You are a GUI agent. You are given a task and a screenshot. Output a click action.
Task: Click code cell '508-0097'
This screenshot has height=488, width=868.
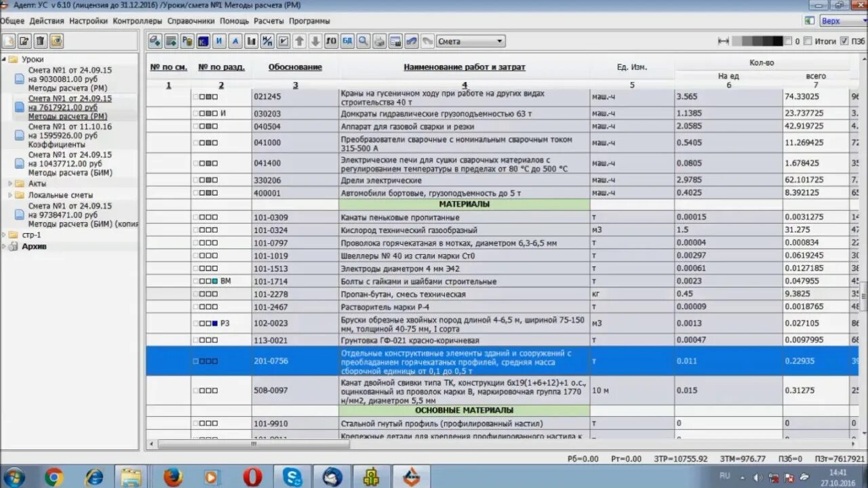click(295, 390)
